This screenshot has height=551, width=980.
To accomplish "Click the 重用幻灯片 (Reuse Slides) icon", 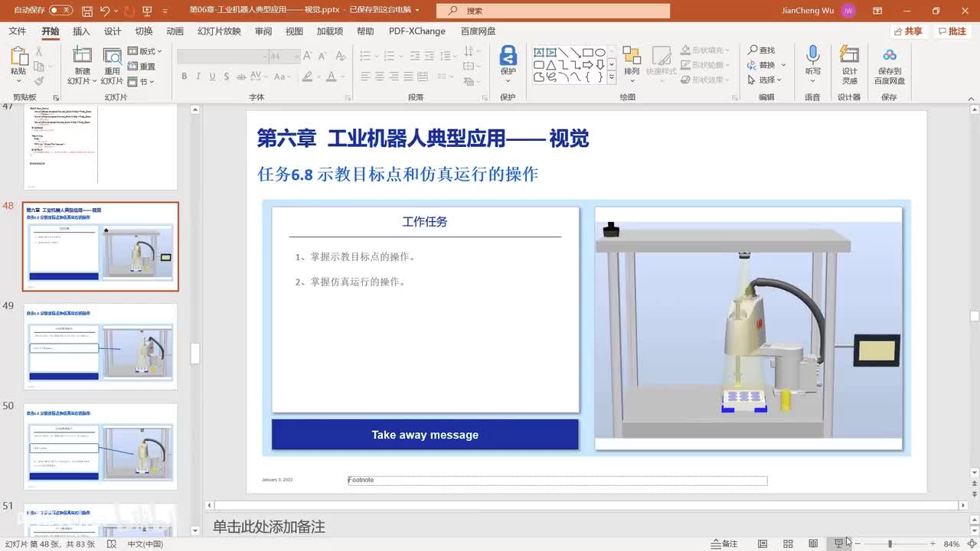I will (x=112, y=56).
